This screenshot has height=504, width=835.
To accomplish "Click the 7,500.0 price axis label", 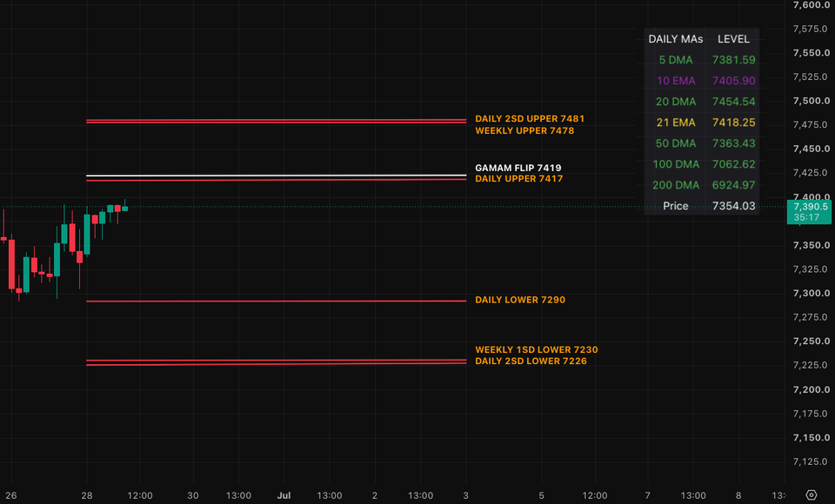I will coord(811,101).
